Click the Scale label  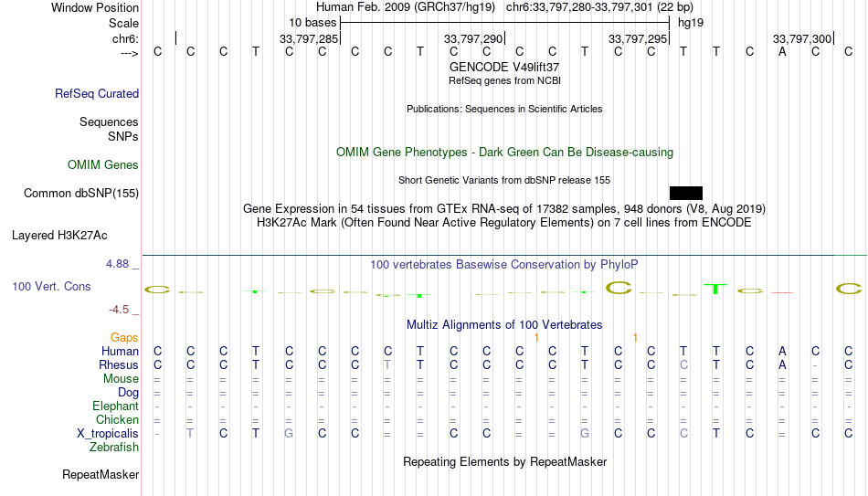coord(124,23)
